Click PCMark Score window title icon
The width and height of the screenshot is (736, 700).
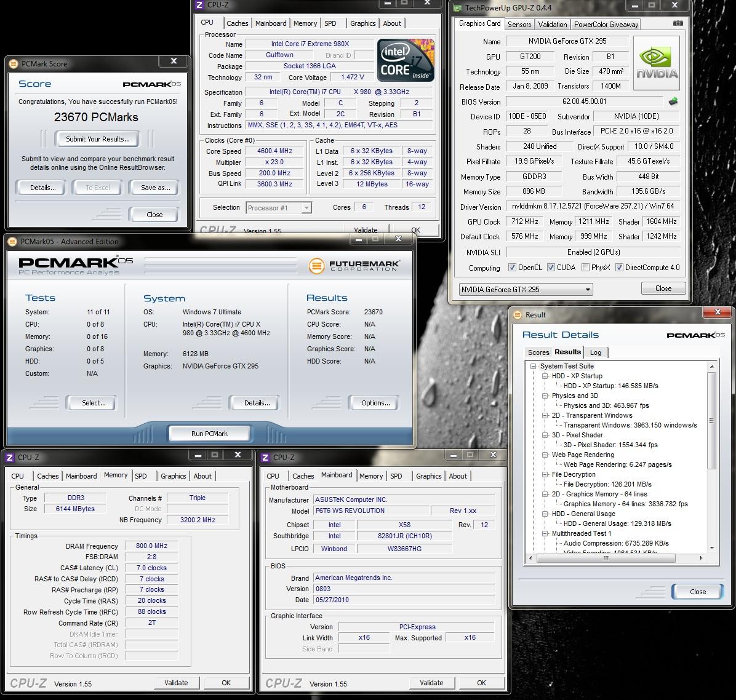tap(14, 64)
